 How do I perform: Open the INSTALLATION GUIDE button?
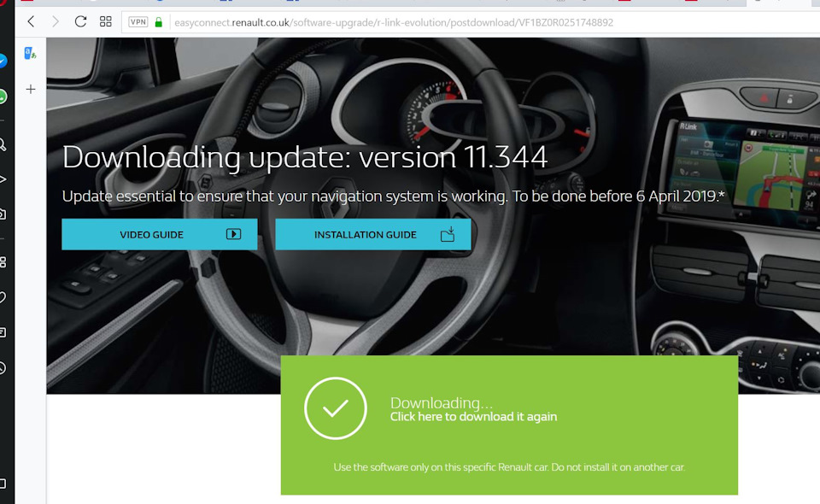point(373,234)
